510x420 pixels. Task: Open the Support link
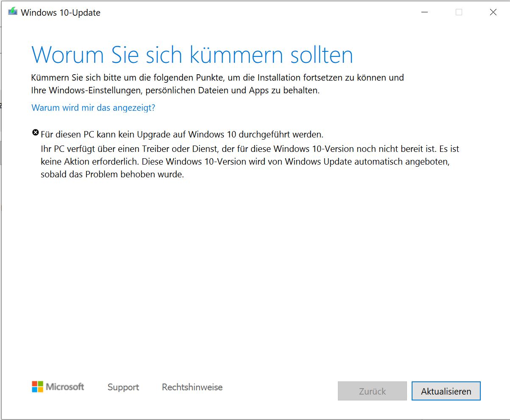pyautogui.click(x=123, y=387)
